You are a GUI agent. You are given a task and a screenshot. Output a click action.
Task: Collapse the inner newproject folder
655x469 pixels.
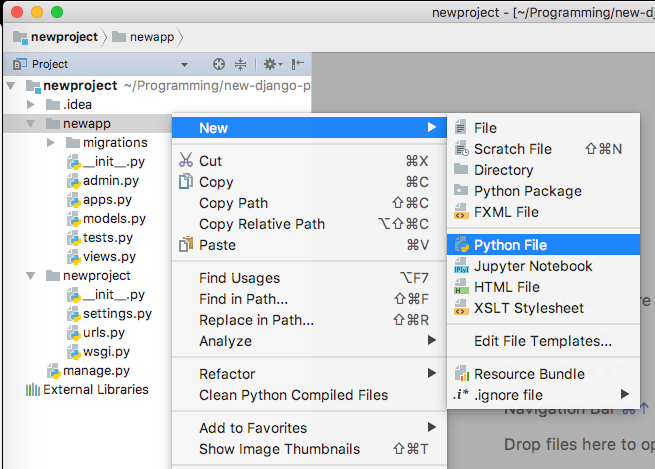tap(31, 276)
